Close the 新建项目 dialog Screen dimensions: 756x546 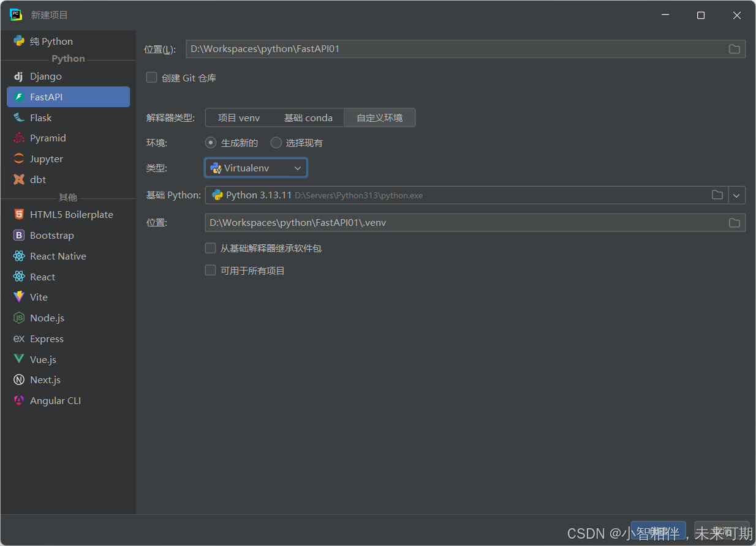tap(737, 15)
